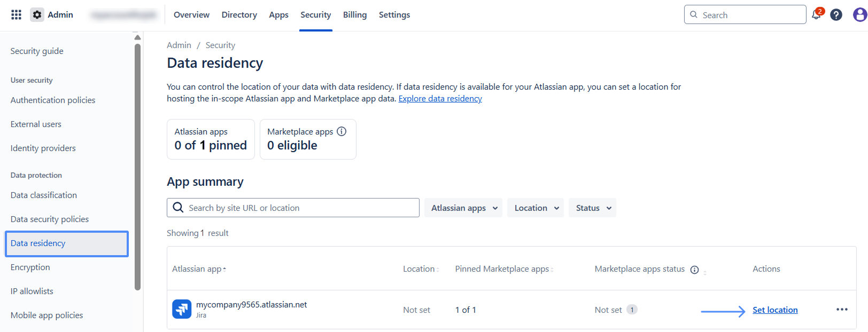This screenshot has height=332, width=868.
Task: Open the notifications bell
Action: tap(816, 14)
